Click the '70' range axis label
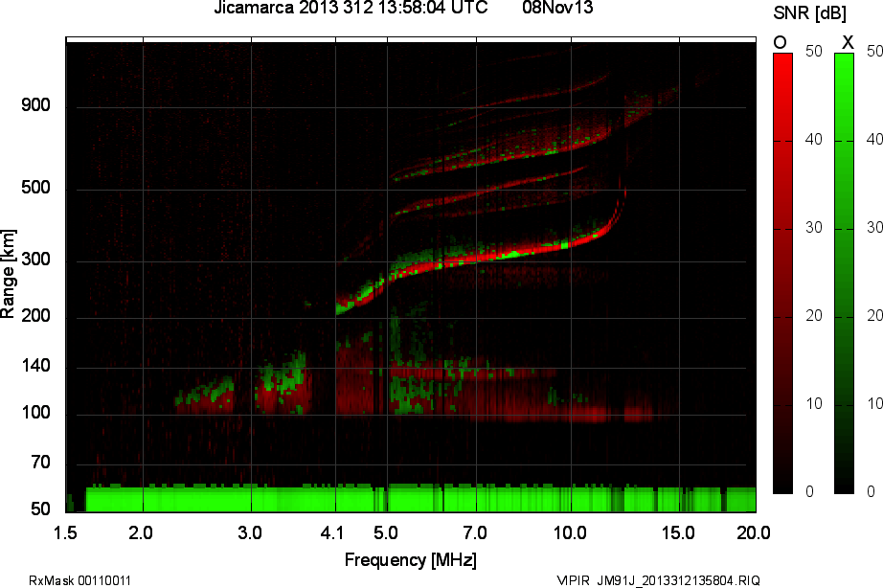The image size is (883, 588). click(40, 463)
